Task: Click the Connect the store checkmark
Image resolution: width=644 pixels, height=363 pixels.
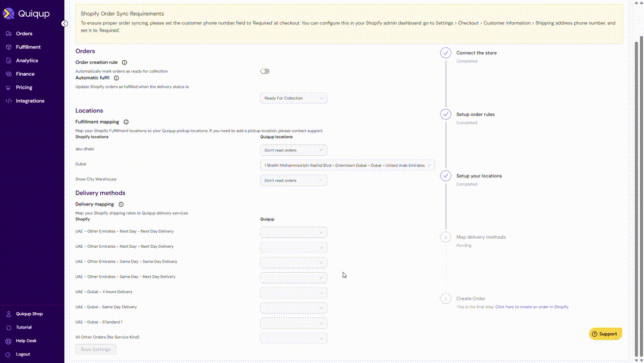Action: (445, 53)
